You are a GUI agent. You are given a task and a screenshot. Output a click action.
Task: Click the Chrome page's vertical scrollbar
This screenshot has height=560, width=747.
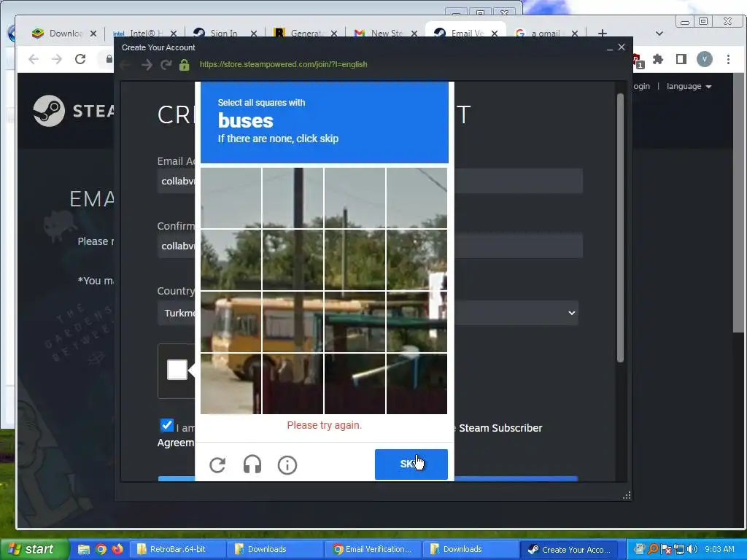(738, 203)
